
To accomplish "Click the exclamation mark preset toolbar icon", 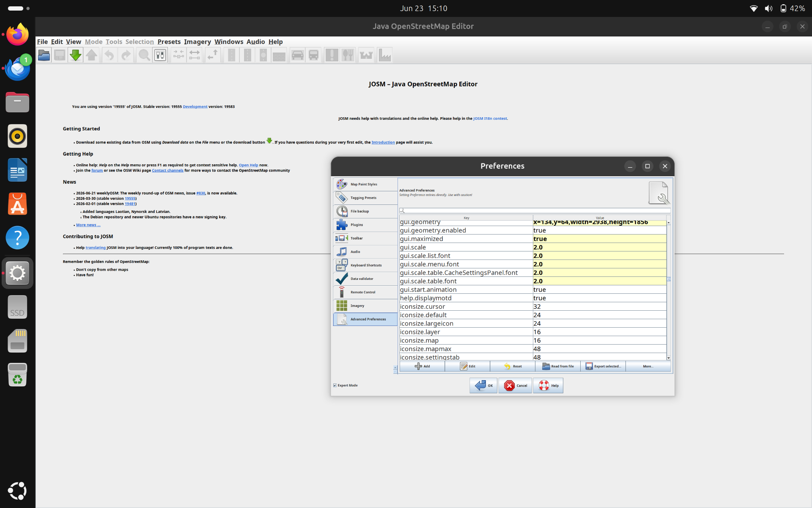I will point(332,55).
